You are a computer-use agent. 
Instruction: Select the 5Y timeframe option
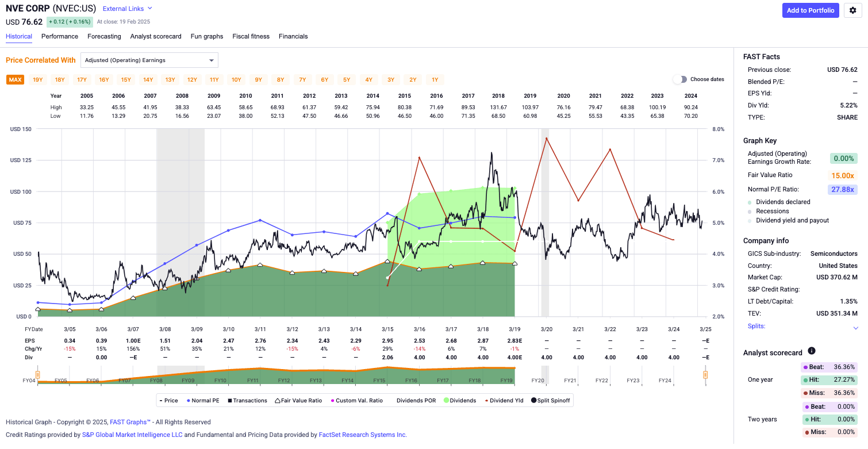pyautogui.click(x=346, y=79)
